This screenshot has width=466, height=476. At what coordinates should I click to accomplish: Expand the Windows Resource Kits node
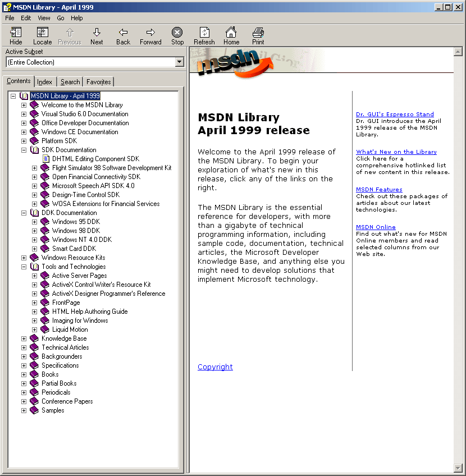(x=24, y=258)
